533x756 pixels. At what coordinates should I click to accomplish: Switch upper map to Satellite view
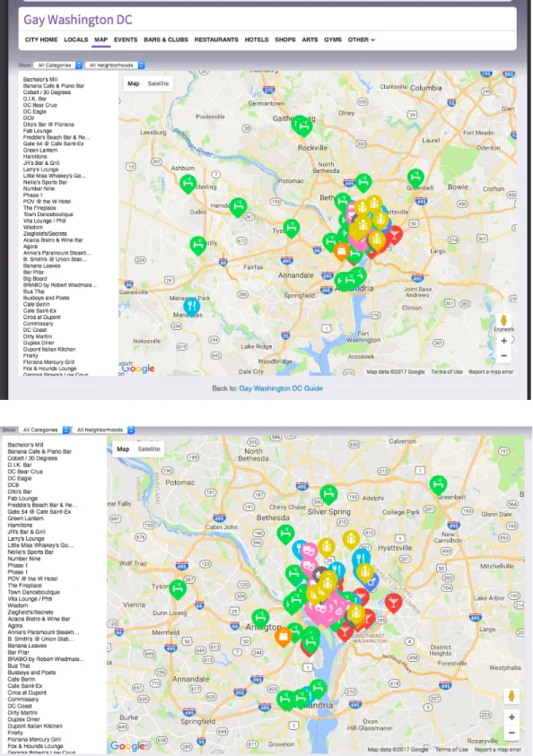point(158,83)
